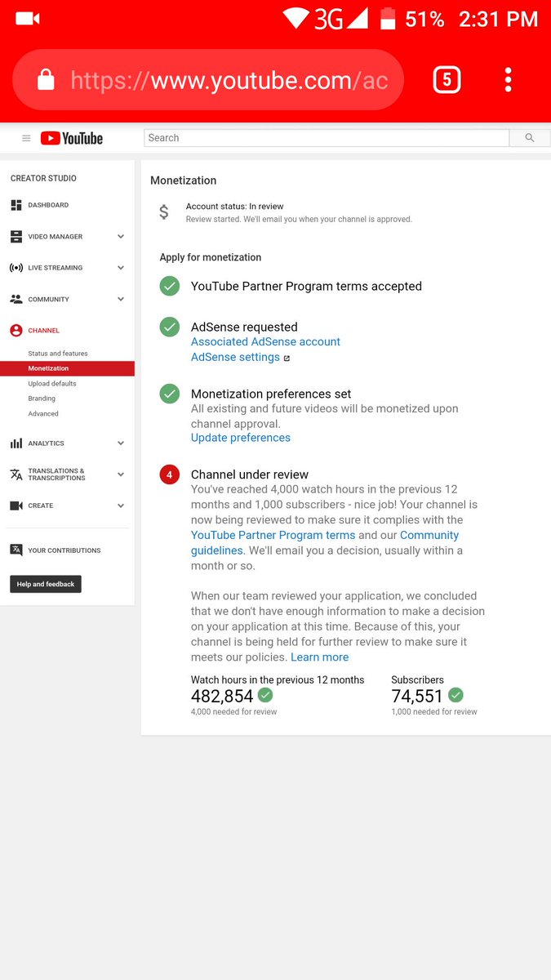
Task: Click Help and feedback button
Action: click(x=46, y=584)
